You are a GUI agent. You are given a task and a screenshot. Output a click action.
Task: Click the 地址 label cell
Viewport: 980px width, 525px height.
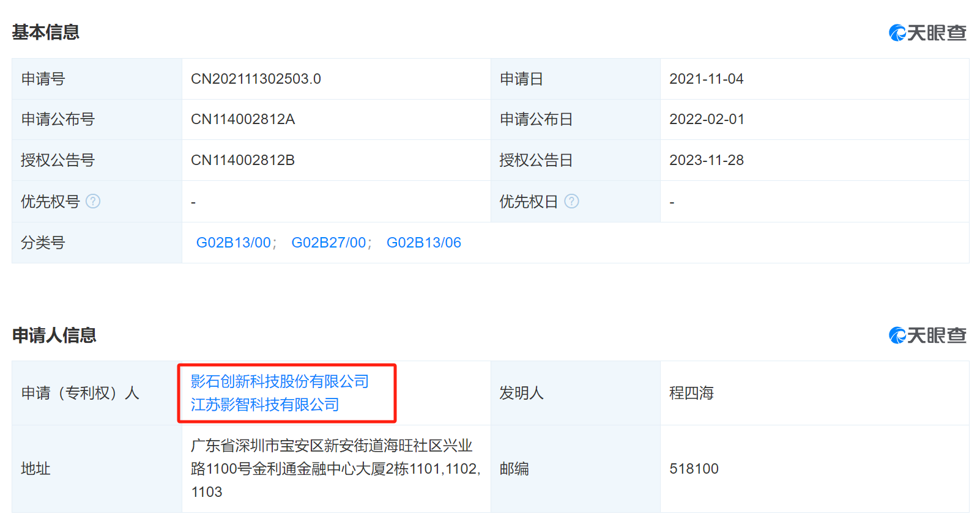pos(97,469)
